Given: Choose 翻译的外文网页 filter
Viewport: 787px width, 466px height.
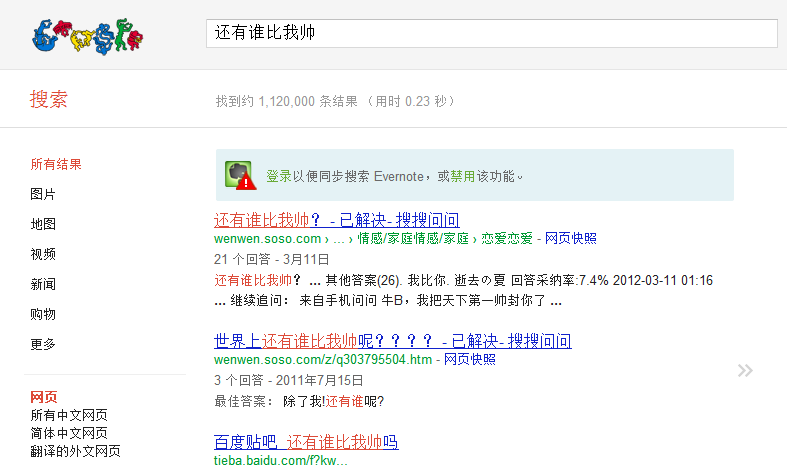Looking at the screenshot, I should 75,451.
